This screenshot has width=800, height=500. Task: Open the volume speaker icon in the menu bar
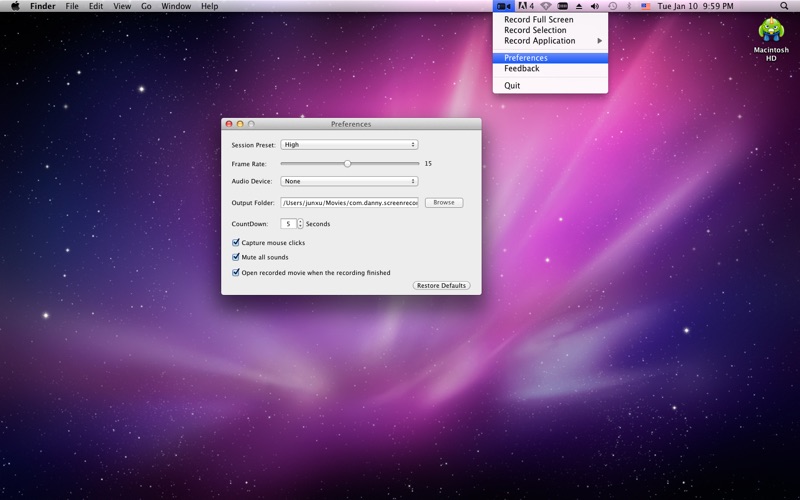[x=595, y=6]
